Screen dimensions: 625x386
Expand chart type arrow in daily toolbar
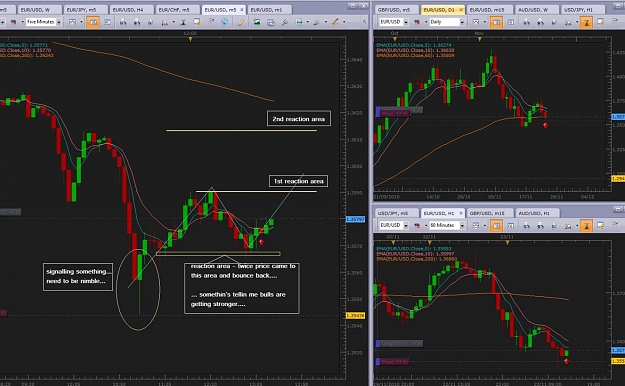coord(485,22)
